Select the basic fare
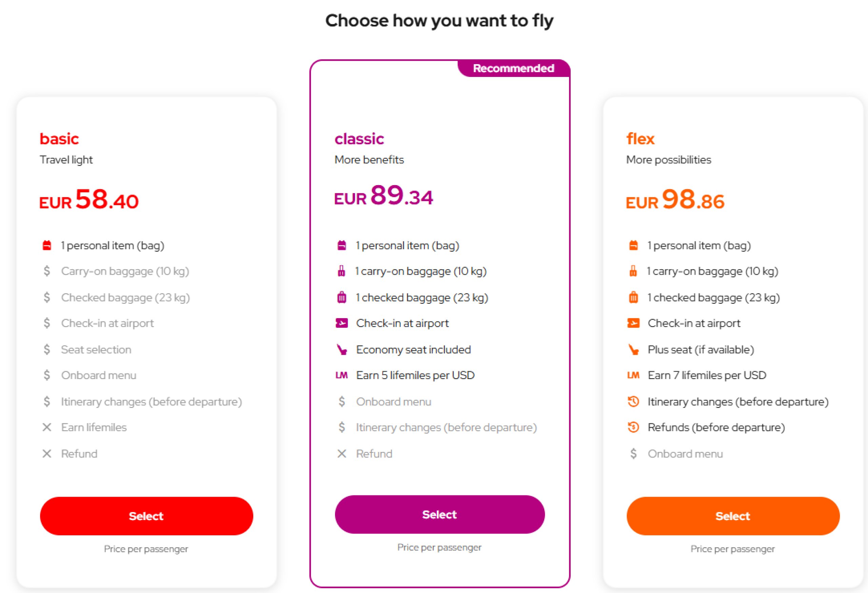This screenshot has height=593, width=868. pos(146,516)
